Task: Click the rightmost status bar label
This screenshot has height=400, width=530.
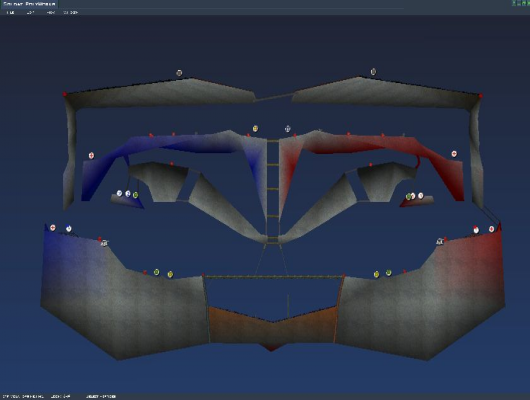Action: tap(101, 396)
